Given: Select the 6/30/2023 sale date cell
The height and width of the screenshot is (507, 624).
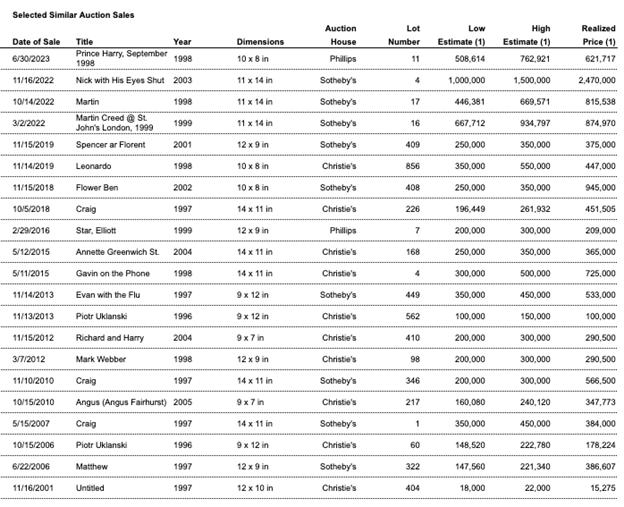Looking at the screenshot, I should tap(31, 58).
